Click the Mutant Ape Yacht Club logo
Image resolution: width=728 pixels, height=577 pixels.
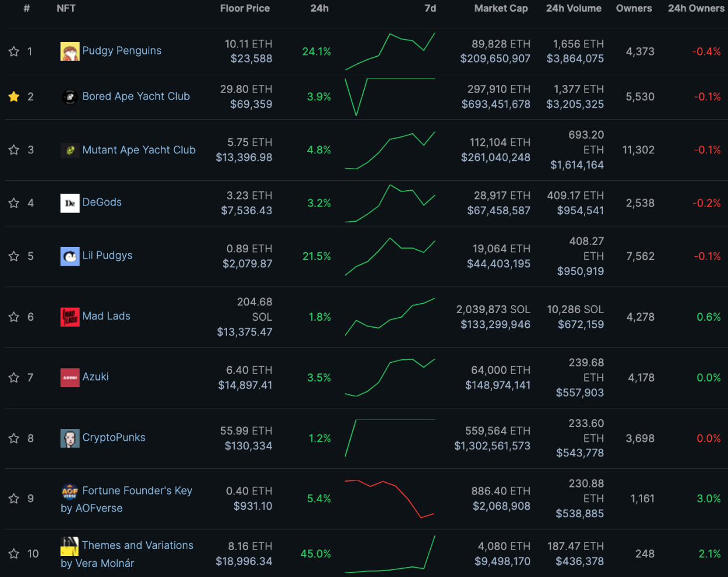(x=70, y=150)
